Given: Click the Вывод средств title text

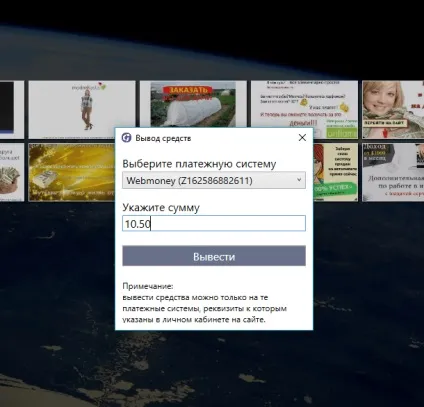Looking at the screenshot, I should (163, 138).
